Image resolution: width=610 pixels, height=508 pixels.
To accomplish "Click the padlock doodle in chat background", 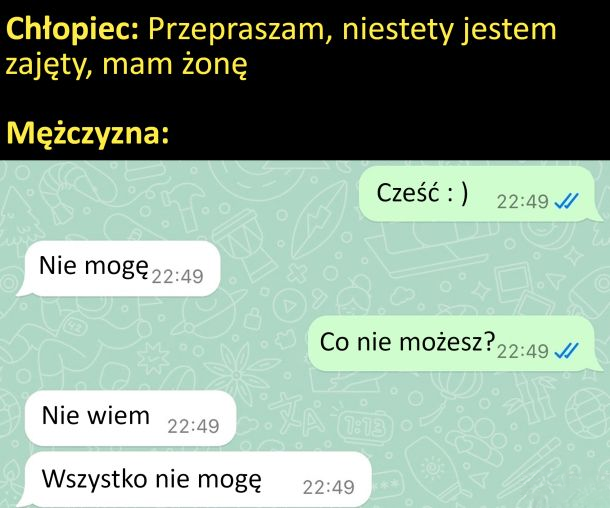I will point(253,319).
